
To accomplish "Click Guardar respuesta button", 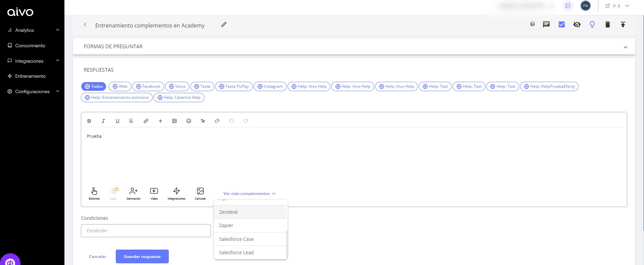I will point(142,257).
